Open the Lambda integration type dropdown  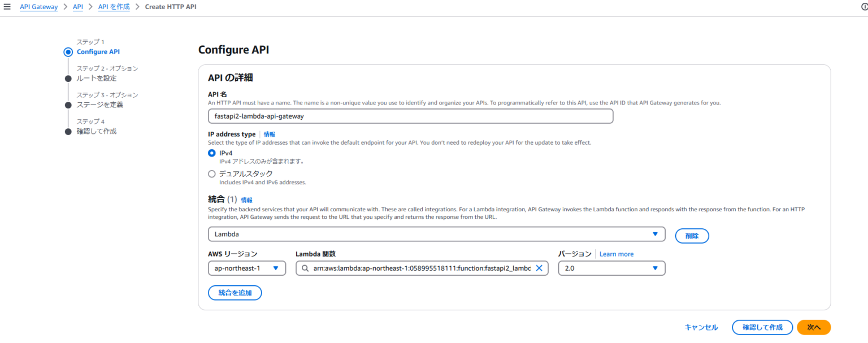click(x=655, y=233)
